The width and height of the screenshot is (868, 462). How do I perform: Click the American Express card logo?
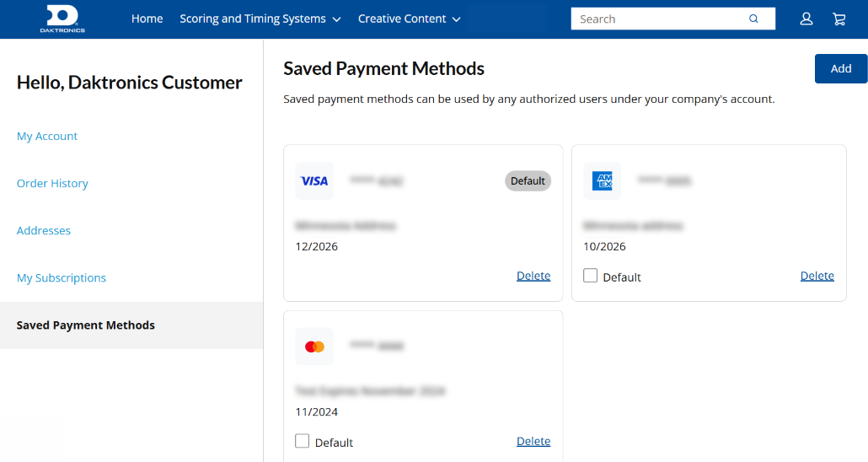[x=602, y=181]
